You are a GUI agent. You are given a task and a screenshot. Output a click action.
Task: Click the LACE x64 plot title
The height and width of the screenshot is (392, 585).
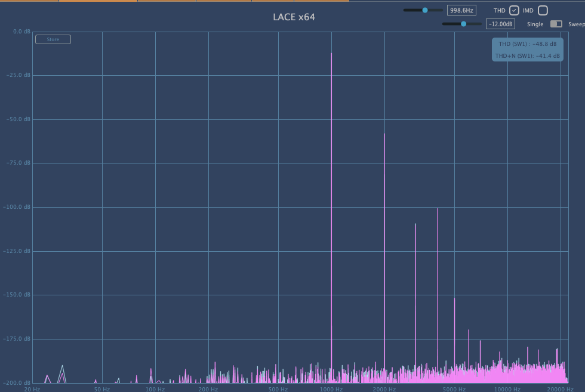[294, 17]
